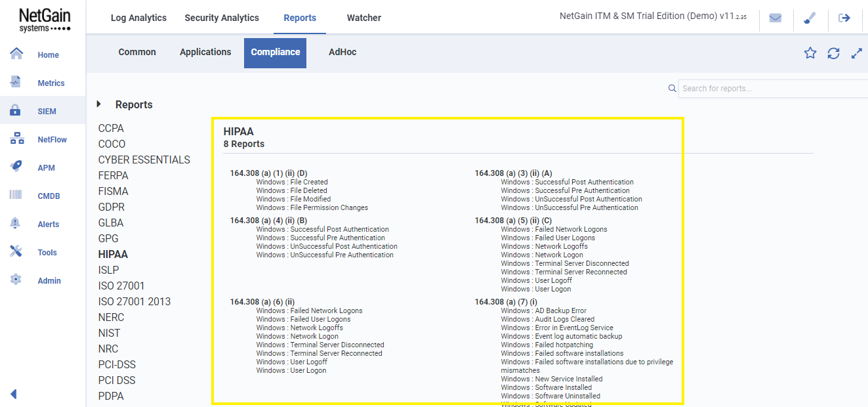Select PCI-DSS hyphenated category
Image resolution: width=868 pixels, height=407 pixels.
(117, 364)
